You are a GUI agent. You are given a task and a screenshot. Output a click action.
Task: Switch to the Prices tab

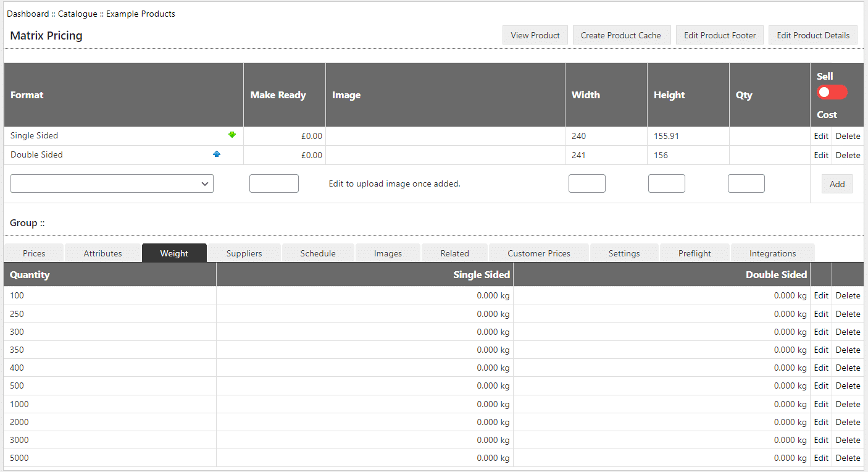(34, 253)
